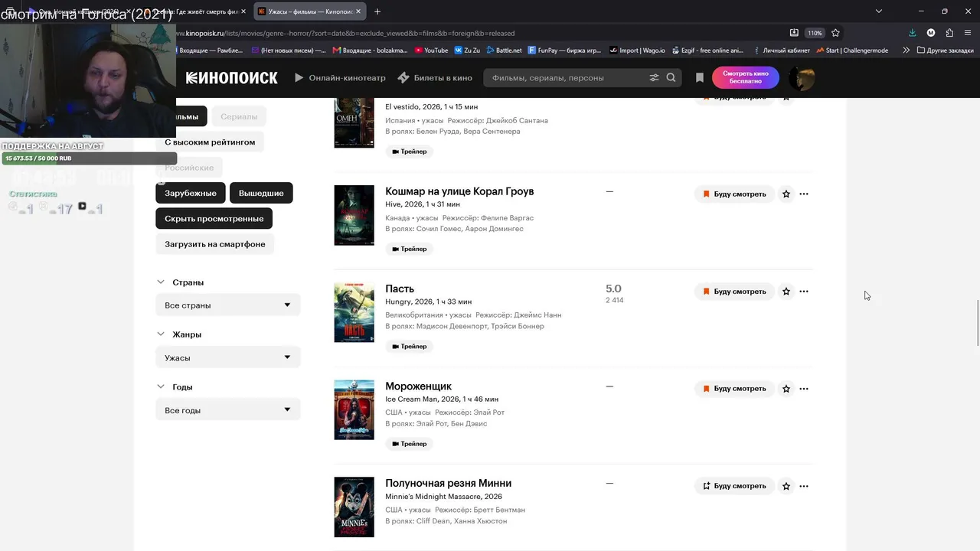The image size is (980, 551).
Task: Toggle the Загрузить на смартфоне filter
Action: point(215,244)
